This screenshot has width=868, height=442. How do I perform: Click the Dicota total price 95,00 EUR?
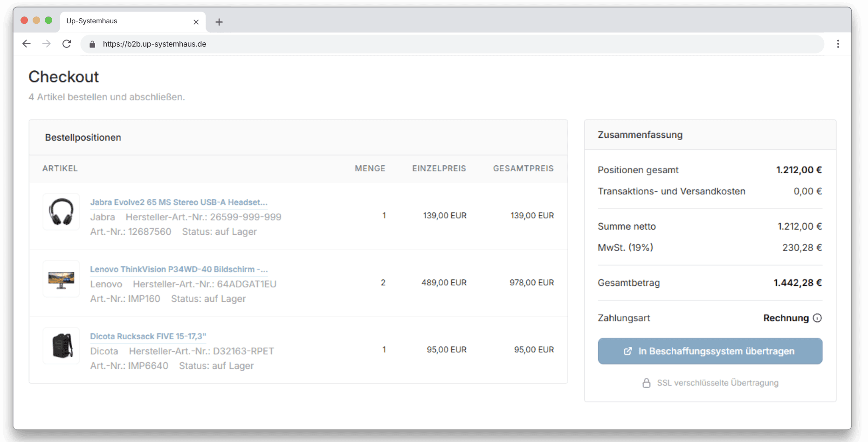point(534,350)
